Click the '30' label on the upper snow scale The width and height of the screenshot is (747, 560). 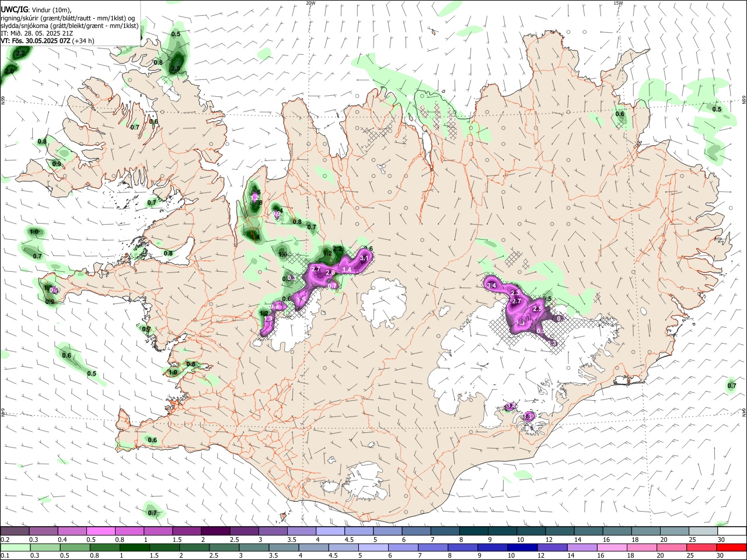721,539
